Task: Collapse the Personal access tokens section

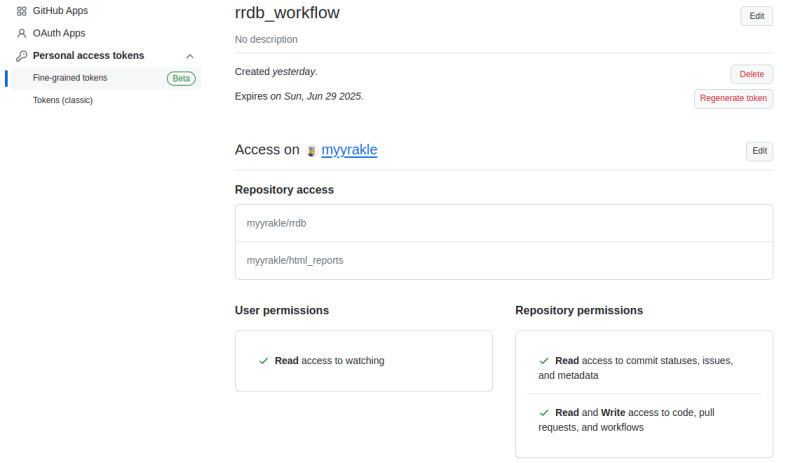Action: [x=190, y=56]
